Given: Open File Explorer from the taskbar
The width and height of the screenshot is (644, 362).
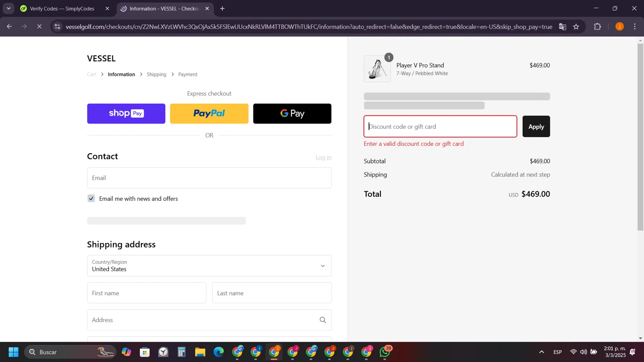Looking at the screenshot, I should [200, 352].
